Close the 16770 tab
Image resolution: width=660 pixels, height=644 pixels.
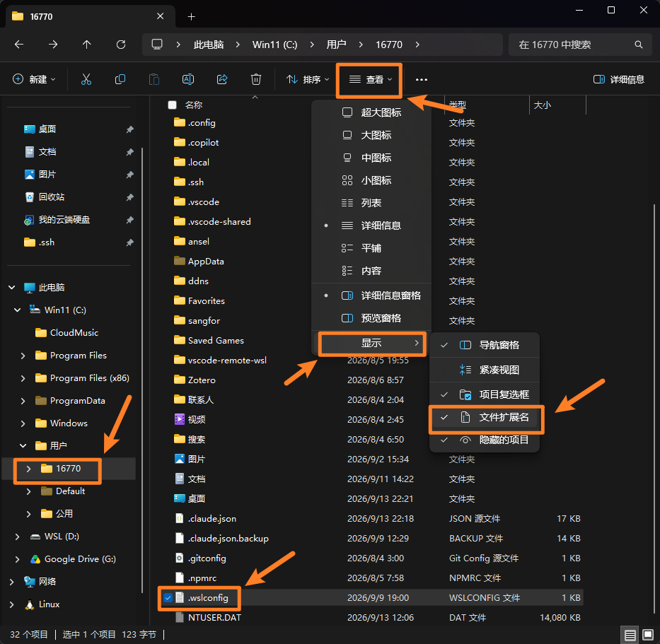click(161, 16)
